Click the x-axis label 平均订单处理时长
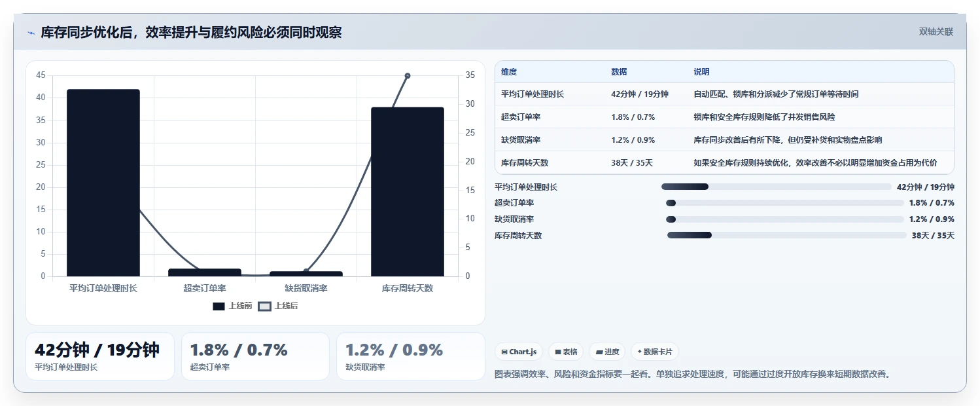Screen dimensions: 980x406 (x=103, y=288)
